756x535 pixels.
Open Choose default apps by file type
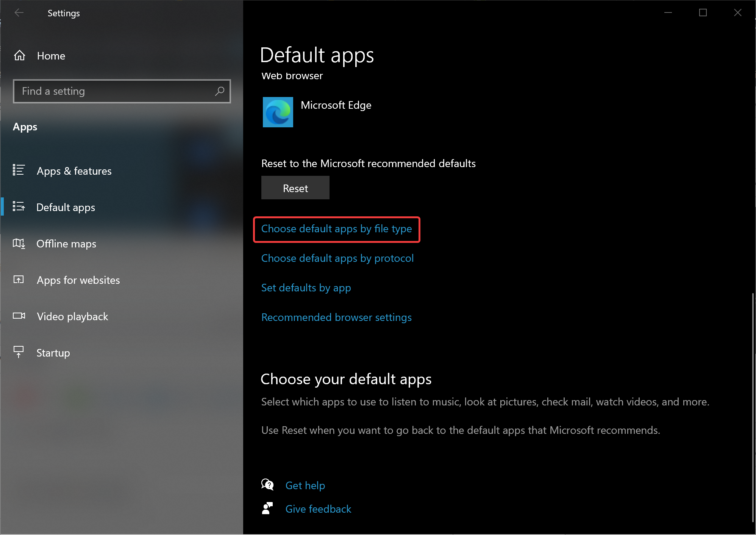coord(337,229)
